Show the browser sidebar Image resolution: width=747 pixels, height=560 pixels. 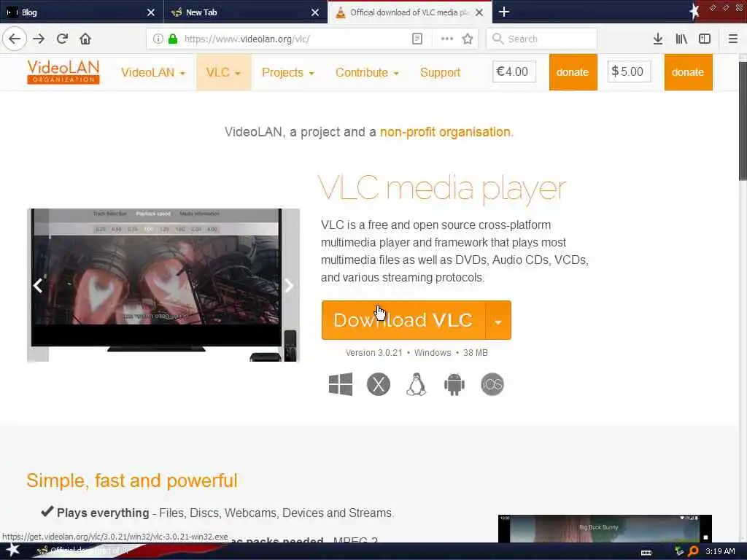[705, 39]
